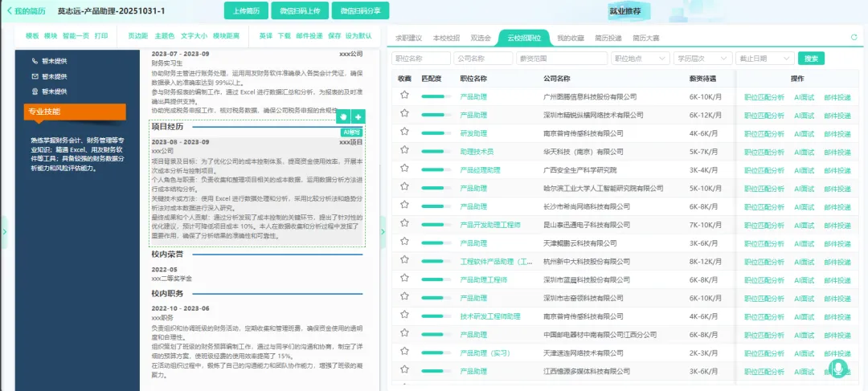Click the match bar for 产品开发助理工程师 row
The image size is (868, 391).
click(x=436, y=225)
